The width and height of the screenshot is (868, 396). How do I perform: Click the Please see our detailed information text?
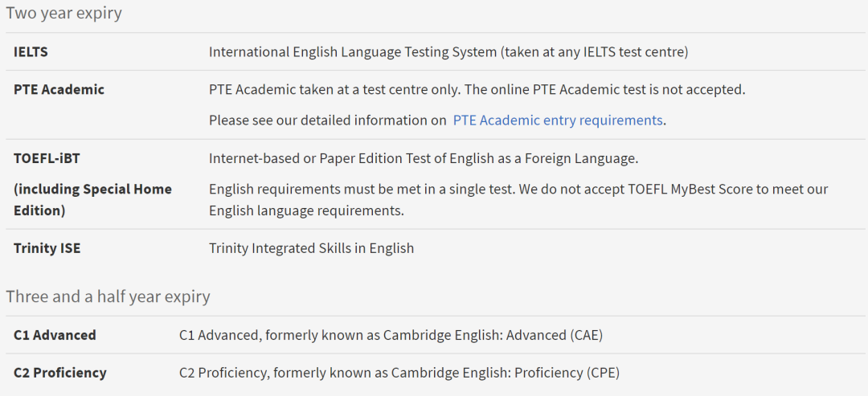[x=327, y=120]
